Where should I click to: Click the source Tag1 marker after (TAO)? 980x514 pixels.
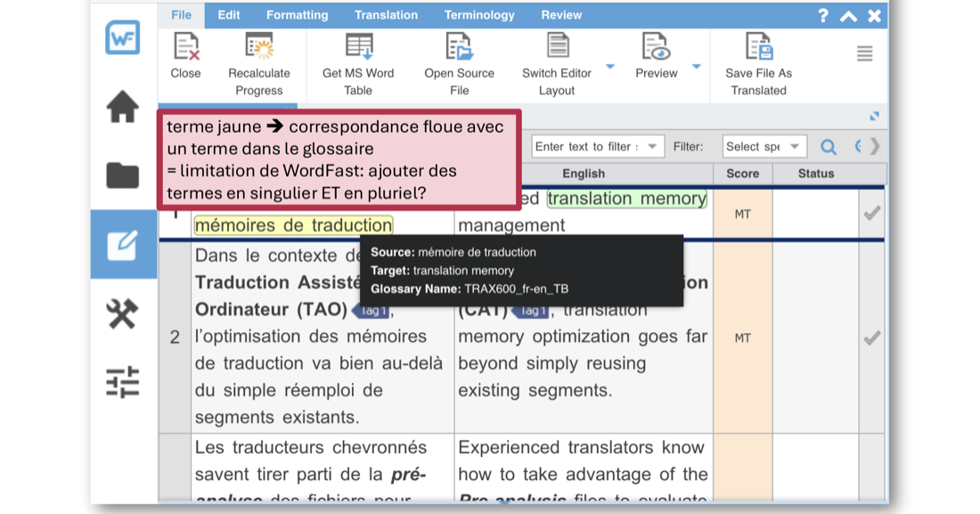tap(372, 310)
